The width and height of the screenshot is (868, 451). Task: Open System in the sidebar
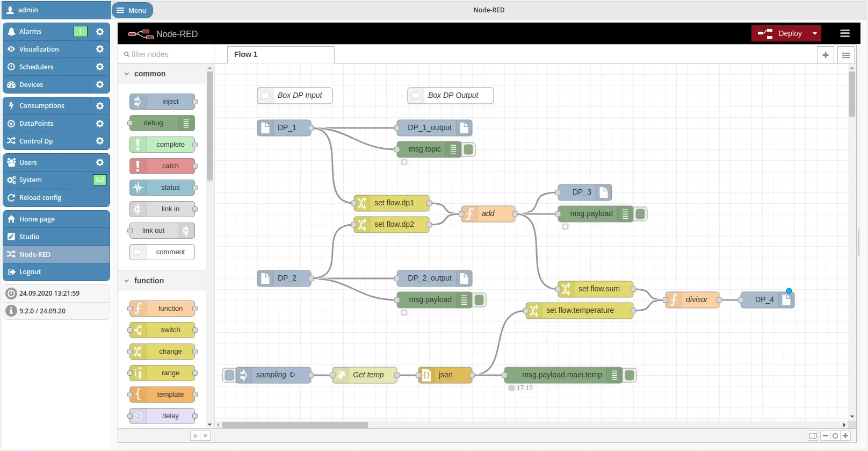[x=56, y=180]
